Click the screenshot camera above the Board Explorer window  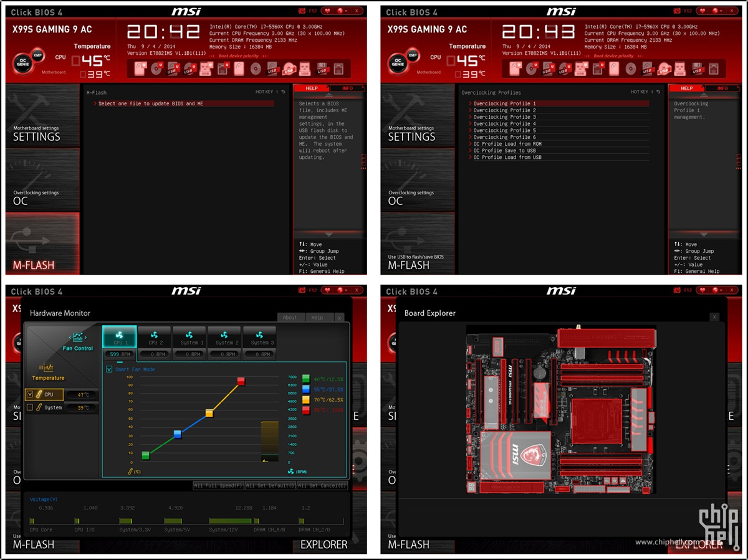click(x=678, y=291)
